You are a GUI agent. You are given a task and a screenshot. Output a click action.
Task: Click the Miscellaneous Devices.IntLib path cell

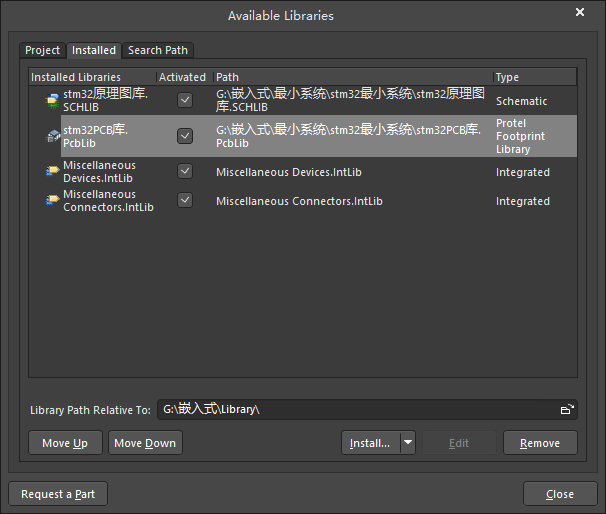pos(289,172)
